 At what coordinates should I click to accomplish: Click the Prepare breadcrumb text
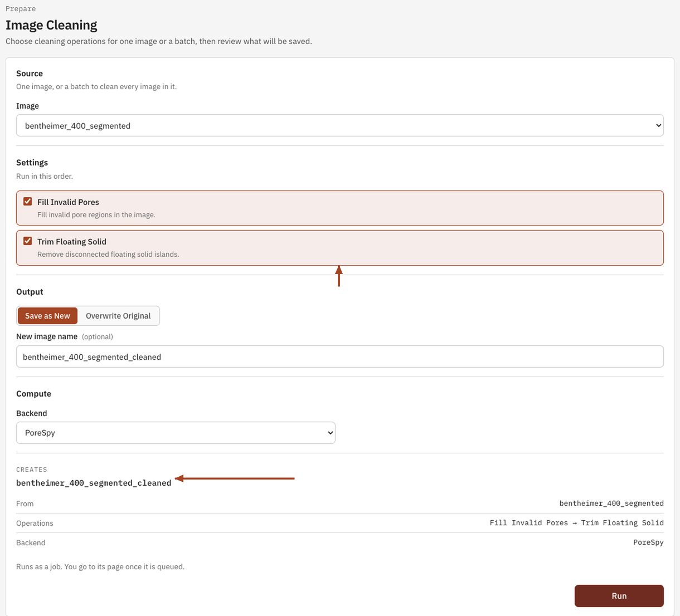pyautogui.click(x=21, y=8)
